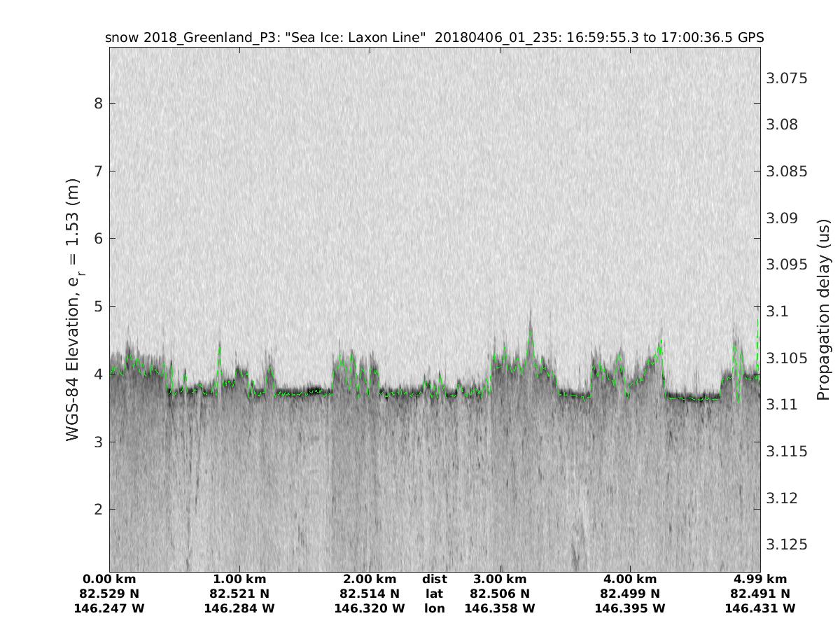Screen dimensions: 840x630
Task: Click the Propagation delay (us) axis label
Action: [823, 309]
